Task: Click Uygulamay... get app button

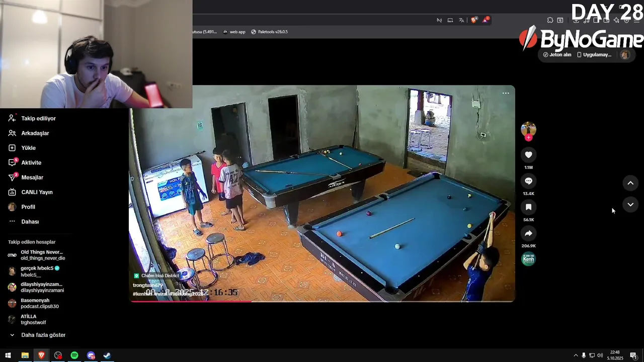Action: (x=594, y=55)
